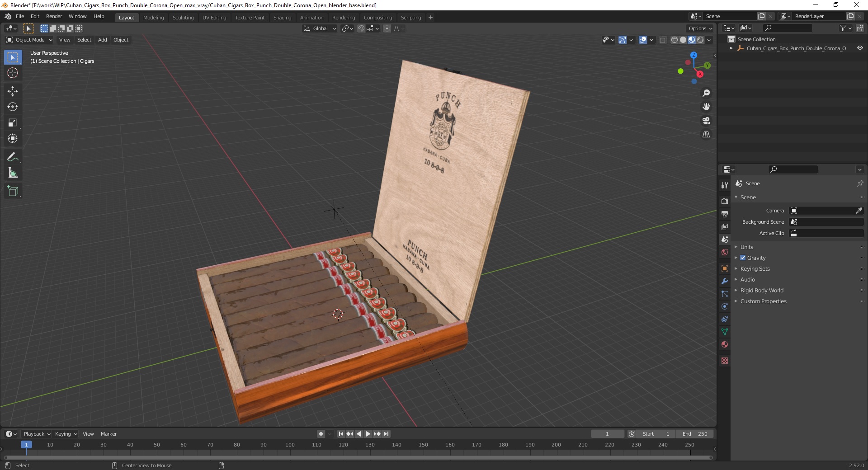Screen dimensions: 868x470
Task: Expand the Units panel
Action: [x=746, y=247]
